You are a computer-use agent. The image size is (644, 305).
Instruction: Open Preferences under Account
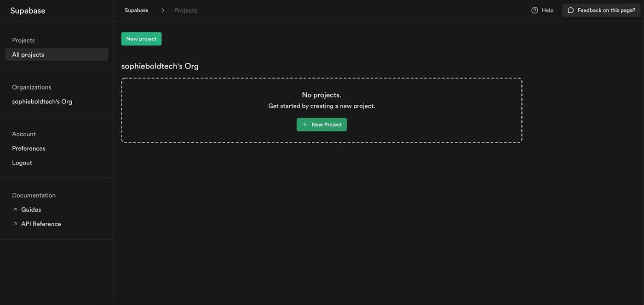pos(29,148)
